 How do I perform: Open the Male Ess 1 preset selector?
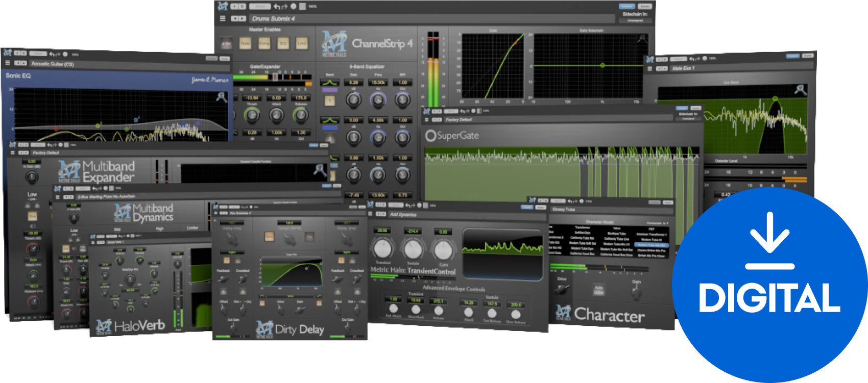point(742,68)
